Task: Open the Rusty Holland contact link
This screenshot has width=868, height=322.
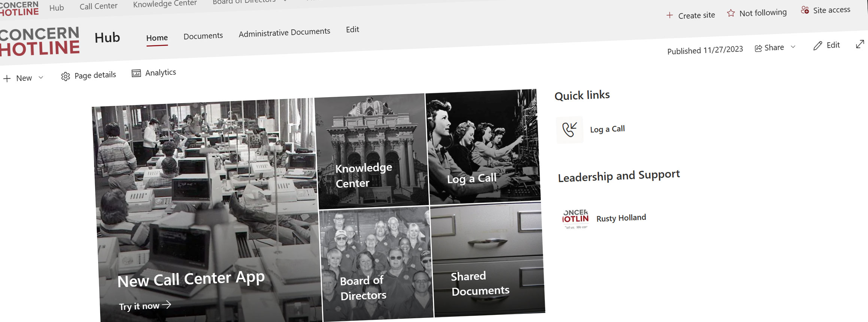Action: (621, 218)
